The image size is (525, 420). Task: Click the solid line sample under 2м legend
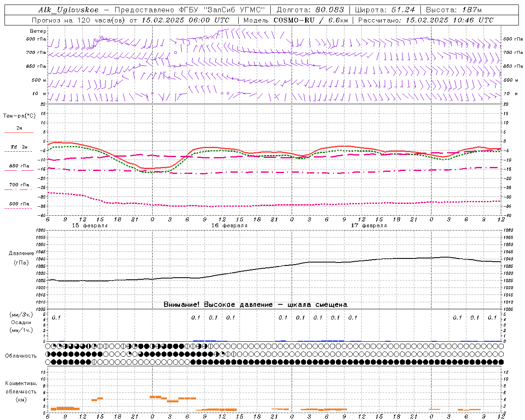point(19,133)
